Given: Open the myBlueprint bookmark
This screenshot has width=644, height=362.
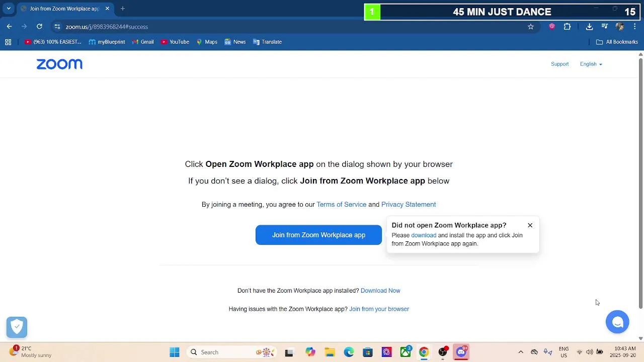Looking at the screenshot, I should (107, 42).
